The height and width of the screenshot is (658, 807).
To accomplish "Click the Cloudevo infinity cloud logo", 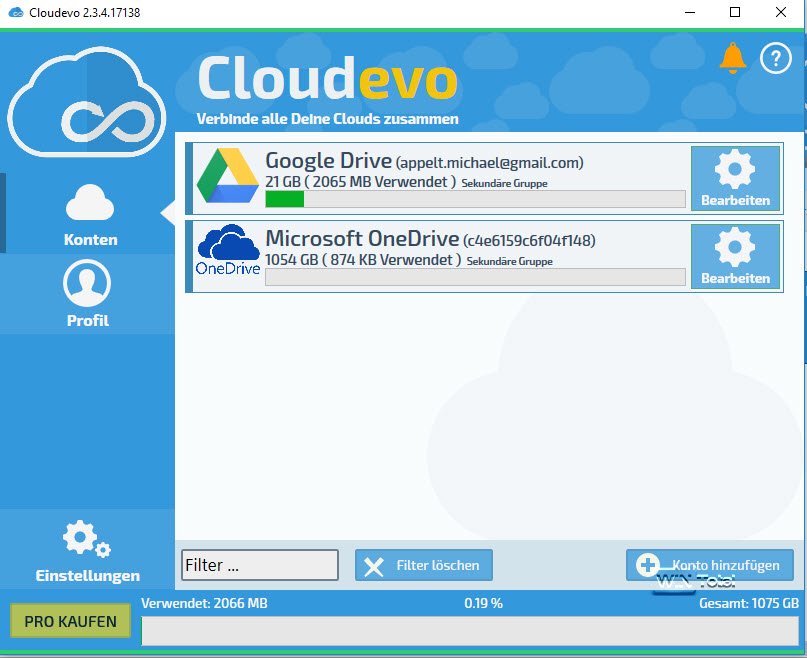I will (86, 102).
